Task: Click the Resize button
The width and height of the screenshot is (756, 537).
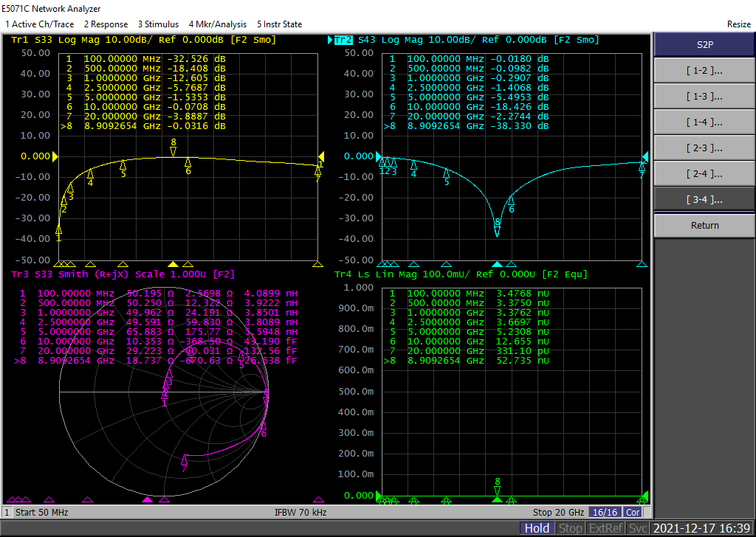Action: (738, 24)
